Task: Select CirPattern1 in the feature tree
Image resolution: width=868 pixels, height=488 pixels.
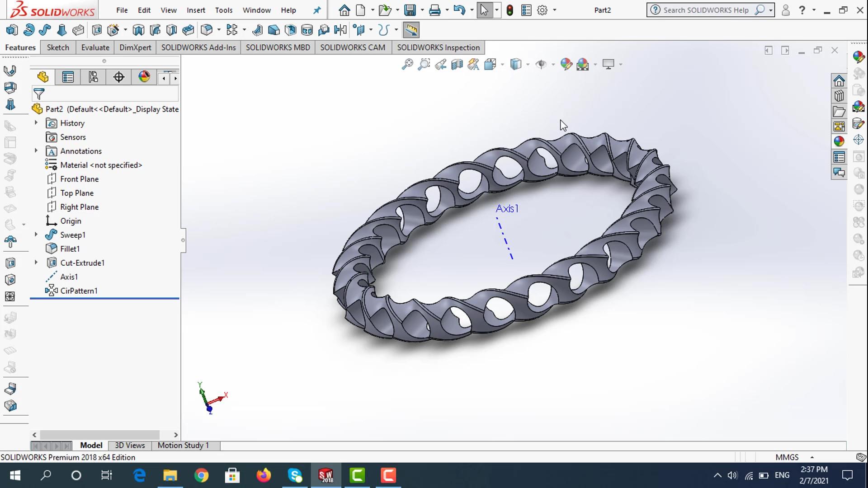Action: [x=79, y=291]
